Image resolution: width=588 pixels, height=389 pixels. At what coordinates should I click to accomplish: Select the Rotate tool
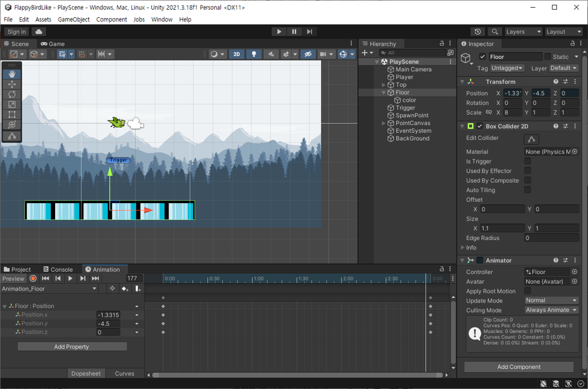click(x=12, y=95)
